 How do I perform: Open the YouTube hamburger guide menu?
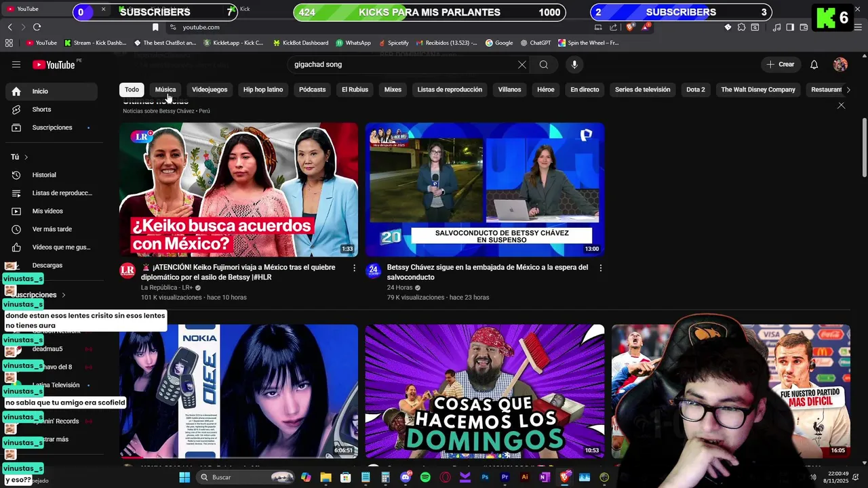tap(16, 64)
